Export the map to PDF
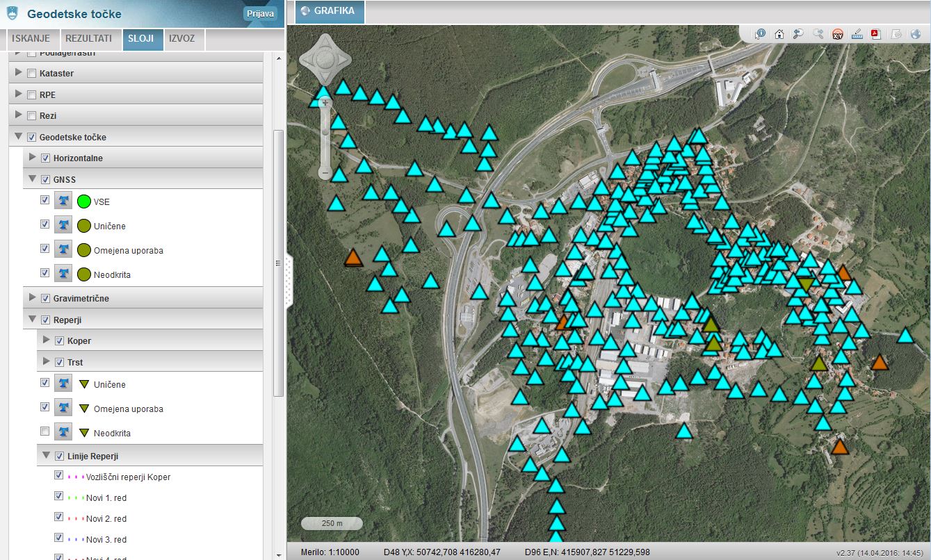The image size is (931, 560). pyautogui.click(x=876, y=33)
